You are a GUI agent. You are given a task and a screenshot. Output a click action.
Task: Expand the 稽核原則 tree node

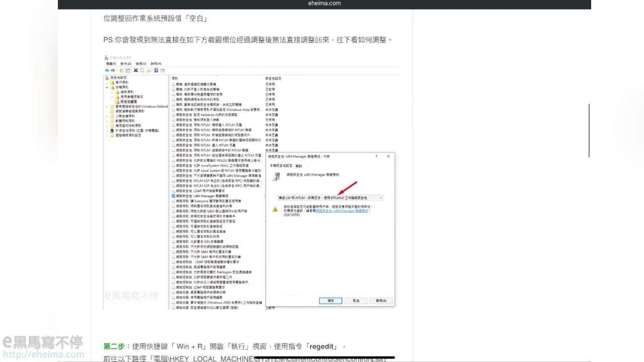[x=112, y=92]
